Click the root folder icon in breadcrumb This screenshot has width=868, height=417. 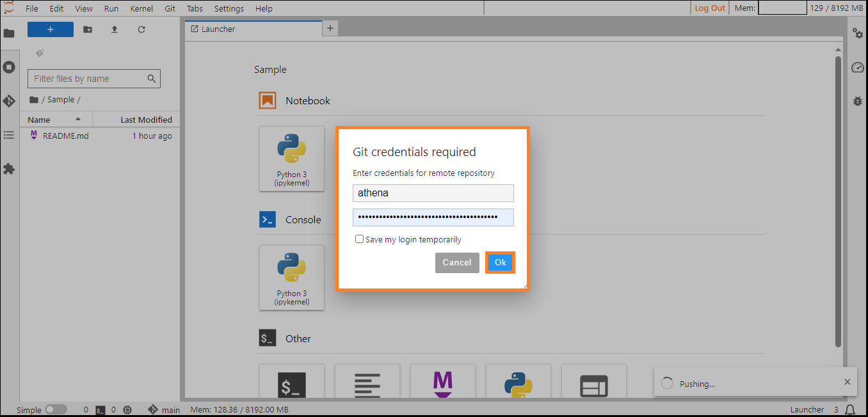[34, 100]
